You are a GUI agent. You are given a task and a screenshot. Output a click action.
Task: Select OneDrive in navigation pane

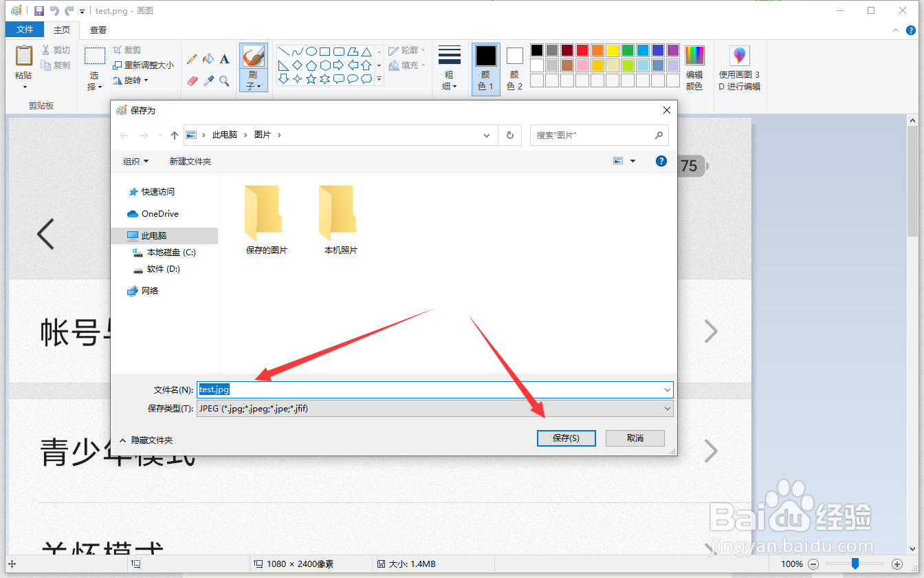click(153, 213)
